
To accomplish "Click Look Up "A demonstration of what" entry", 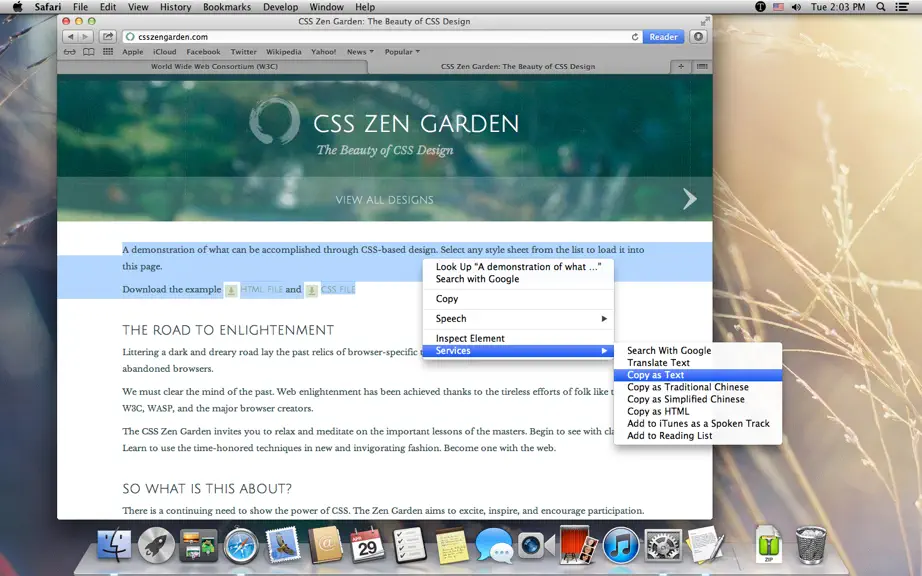I will coord(518,267).
